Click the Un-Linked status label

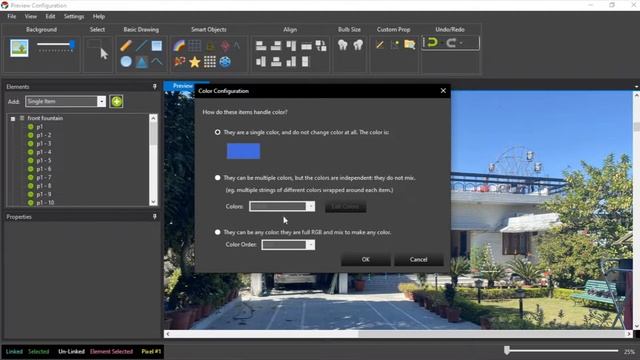(x=71, y=351)
